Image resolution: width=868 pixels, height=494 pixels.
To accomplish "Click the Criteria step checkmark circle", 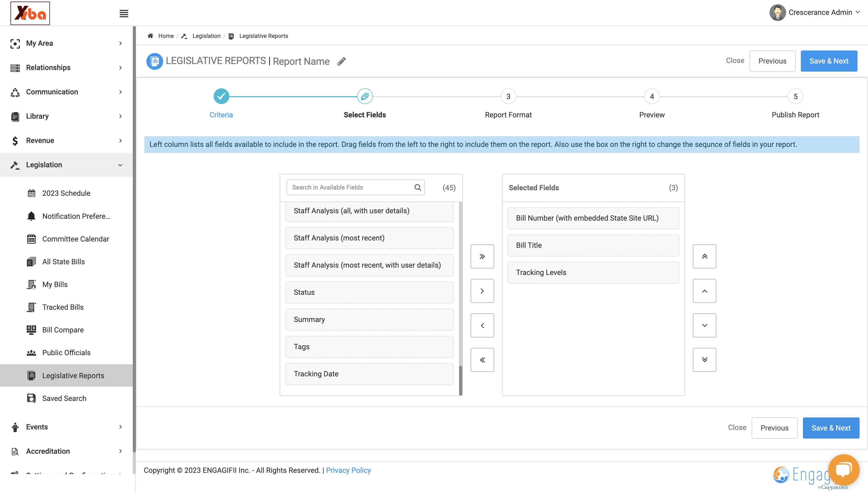I will point(221,96).
